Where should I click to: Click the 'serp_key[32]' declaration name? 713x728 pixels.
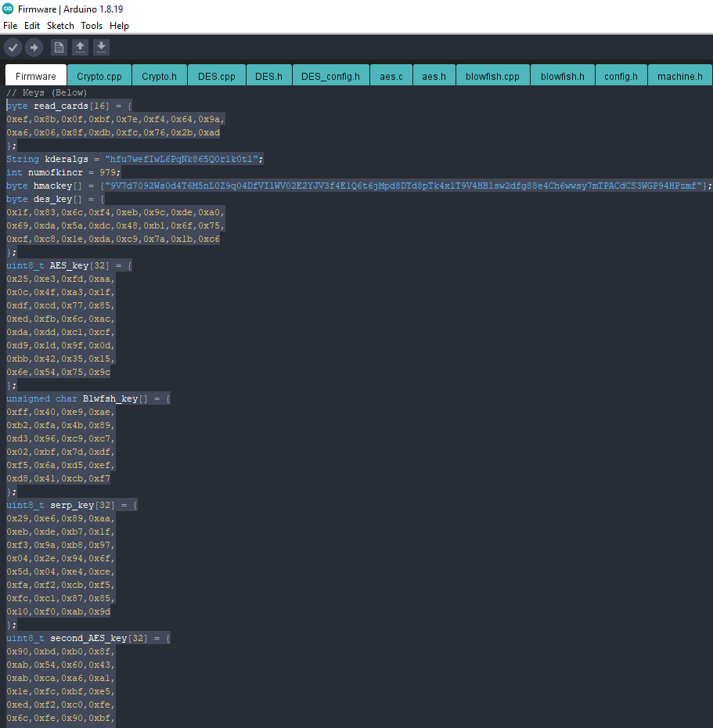point(82,505)
